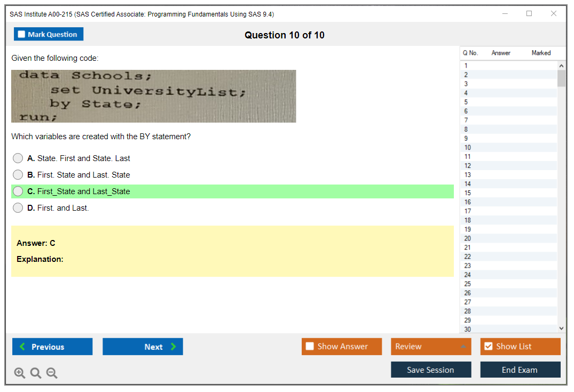
Task: Select question 20 row in list
Action: [468, 238]
